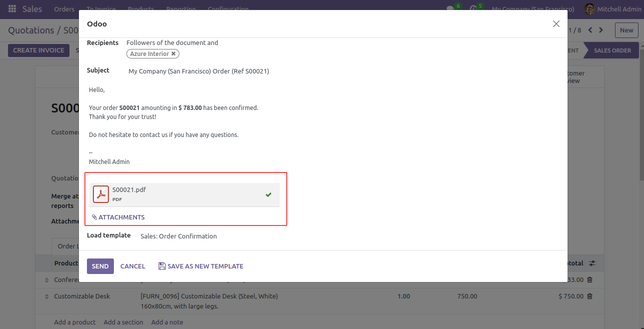
Task: Click Add a note link
Action: click(x=167, y=322)
